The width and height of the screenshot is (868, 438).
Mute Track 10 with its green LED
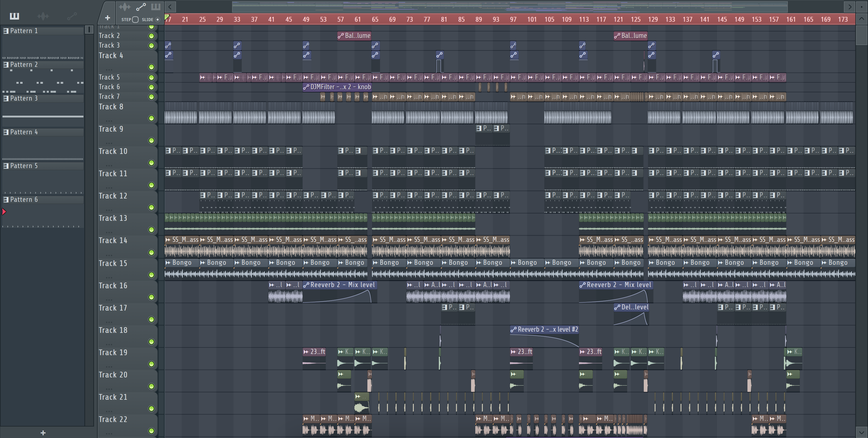pos(151,163)
